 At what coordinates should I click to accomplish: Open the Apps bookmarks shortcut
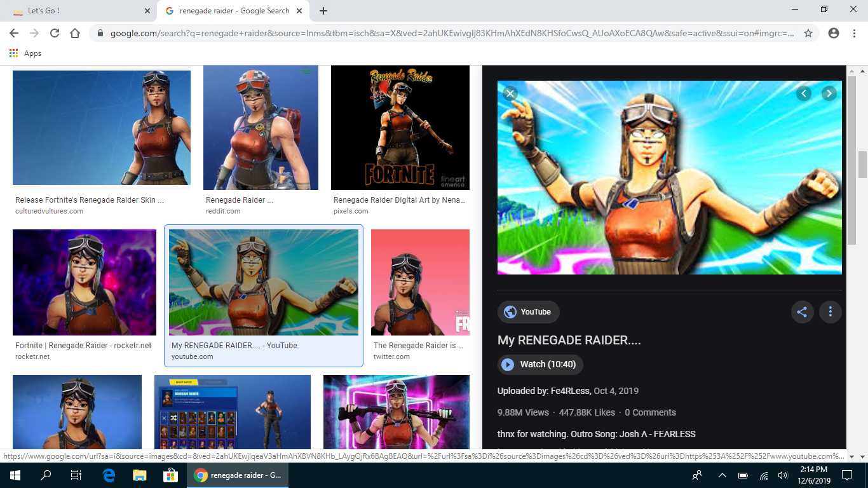click(25, 53)
